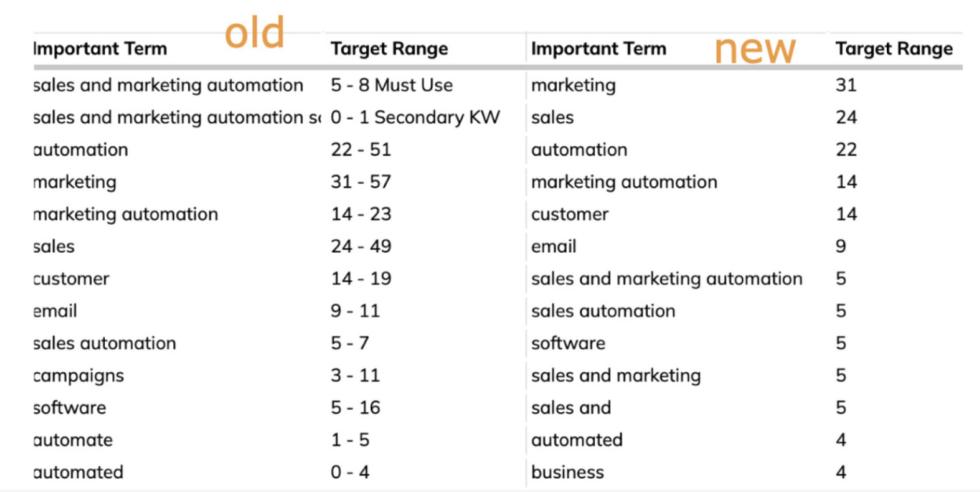
Task: Click the "sales and" term cell
Action: pos(570,408)
